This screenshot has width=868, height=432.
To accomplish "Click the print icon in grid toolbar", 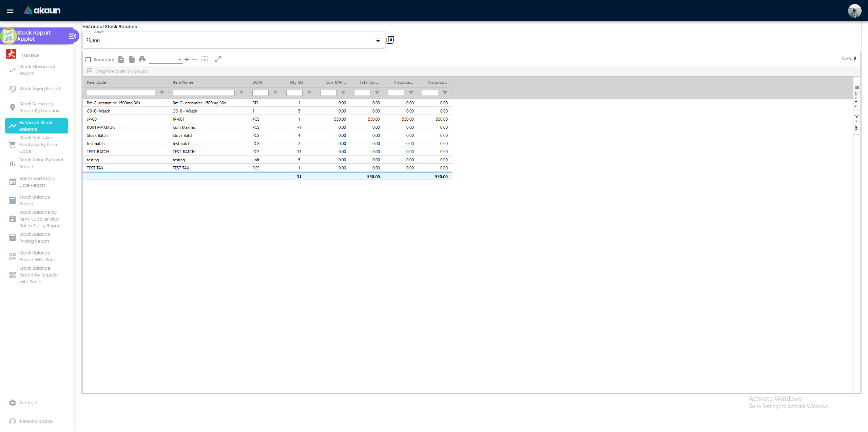I will point(142,59).
